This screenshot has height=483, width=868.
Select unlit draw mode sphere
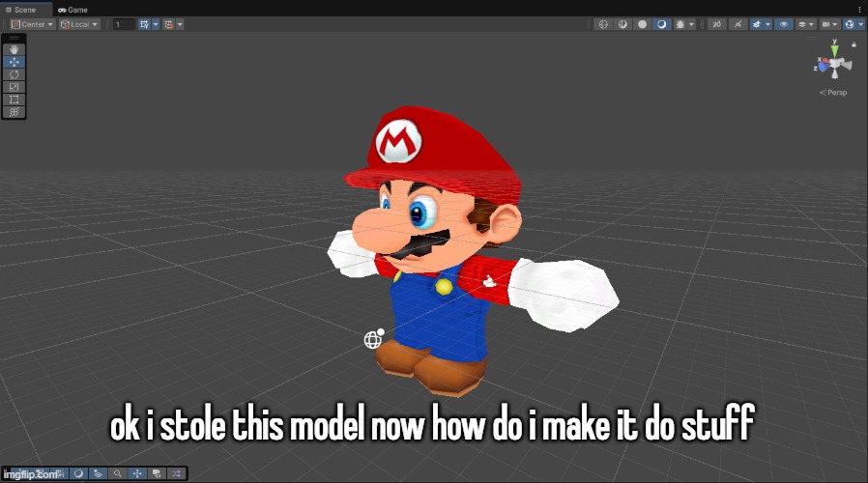(642, 24)
